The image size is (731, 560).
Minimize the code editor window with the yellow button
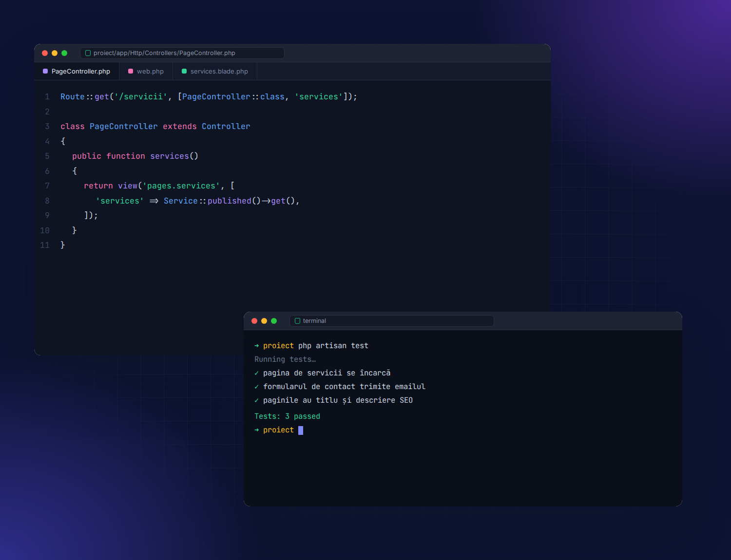[x=55, y=53]
